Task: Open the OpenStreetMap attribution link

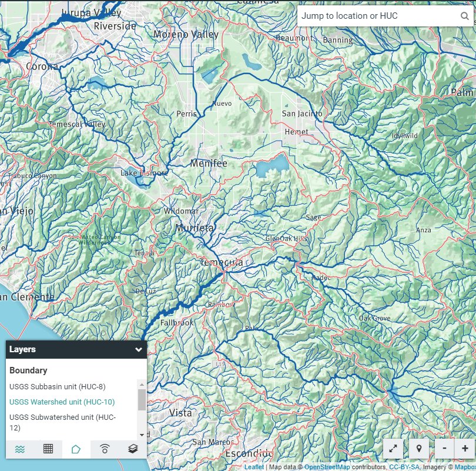Action: click(x=327, y=467)
